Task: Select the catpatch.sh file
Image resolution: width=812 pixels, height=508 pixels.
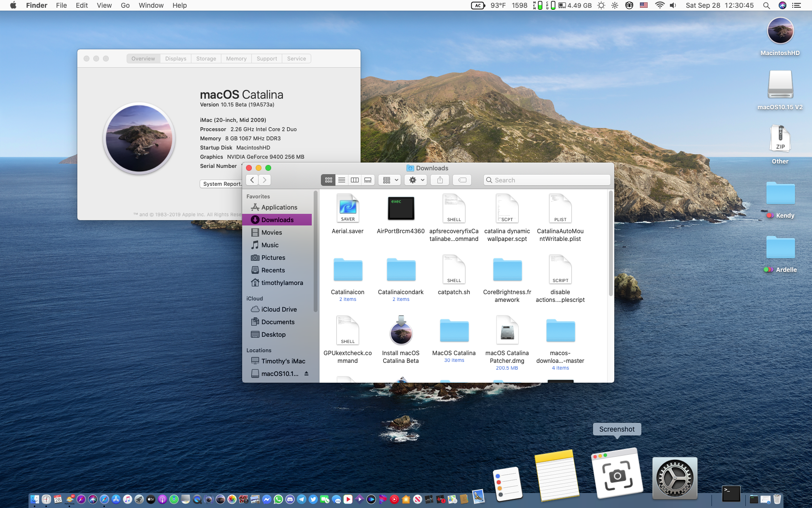Action: tap(454, 269)
